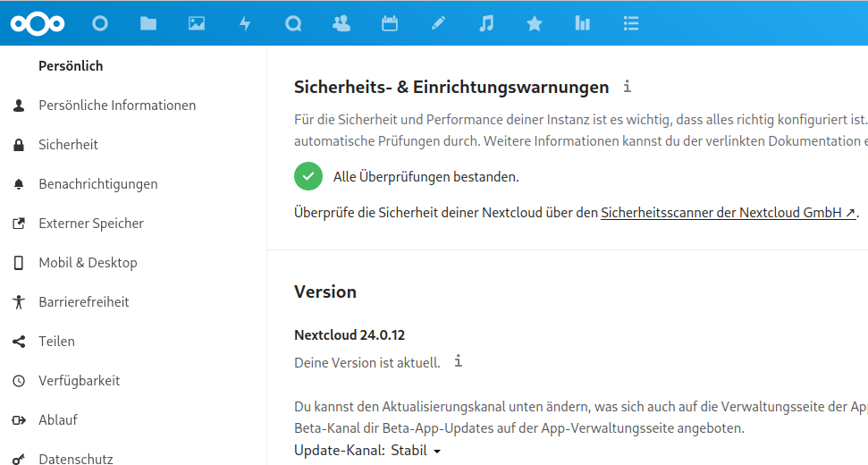The image size is (868, 465).
Task: Open the Nextcloud logo home
Action: pyautogui.click(x=38, y=23)
